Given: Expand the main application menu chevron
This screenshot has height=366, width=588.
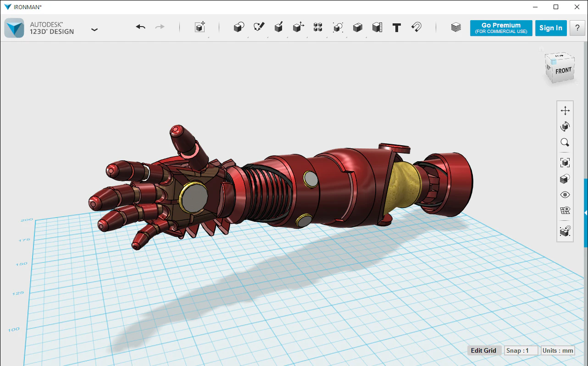Looking at the screenshot, I should pyautogui.click(x=94, y=29).
